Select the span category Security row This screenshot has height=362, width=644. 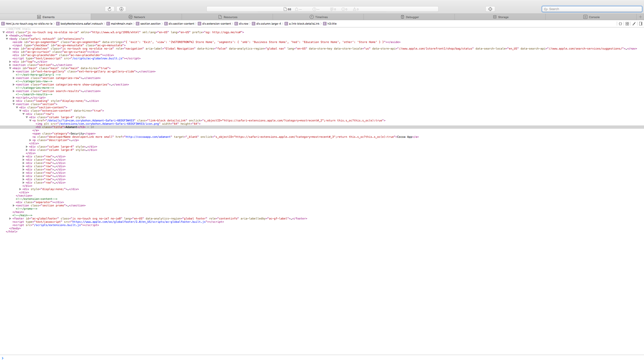[x=64, y=133]
